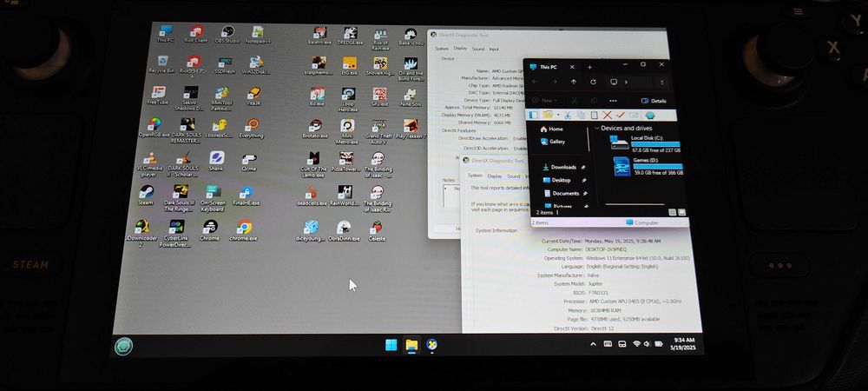The height and width of the screenshot is (391, 868).
Task: Select the chrome.exe desktop shortcut
Action: coord(244,230)
